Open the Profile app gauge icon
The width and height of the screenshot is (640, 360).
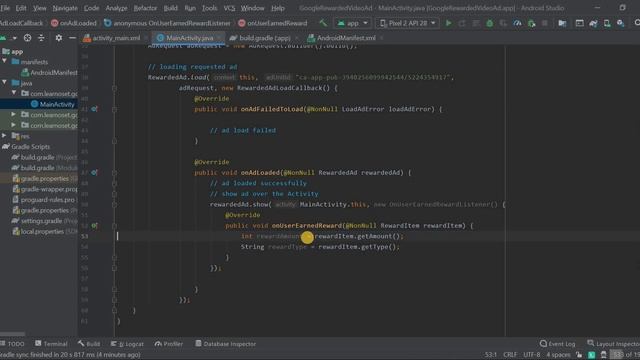[517, 23]
